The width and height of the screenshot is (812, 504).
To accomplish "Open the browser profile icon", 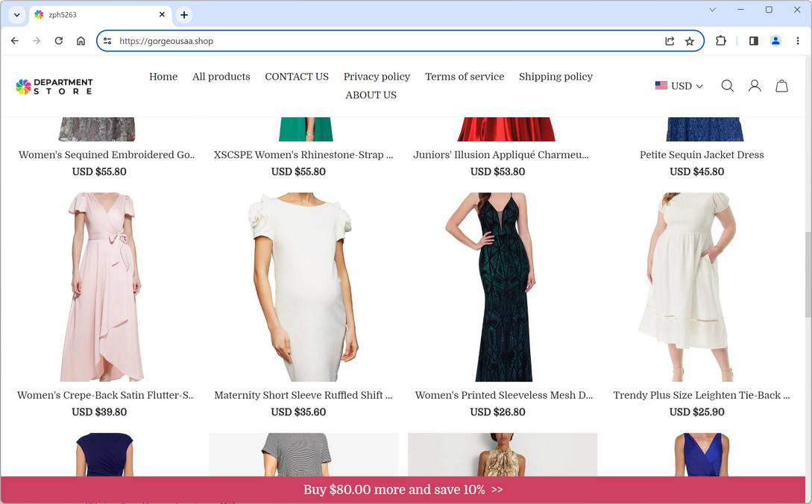I will (775, 41).
